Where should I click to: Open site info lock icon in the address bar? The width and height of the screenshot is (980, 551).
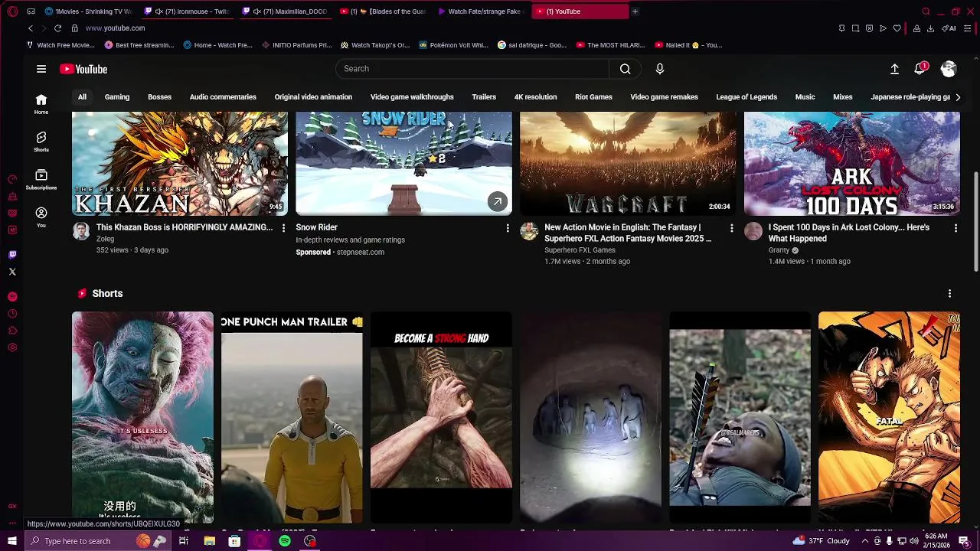coord(74,28)
